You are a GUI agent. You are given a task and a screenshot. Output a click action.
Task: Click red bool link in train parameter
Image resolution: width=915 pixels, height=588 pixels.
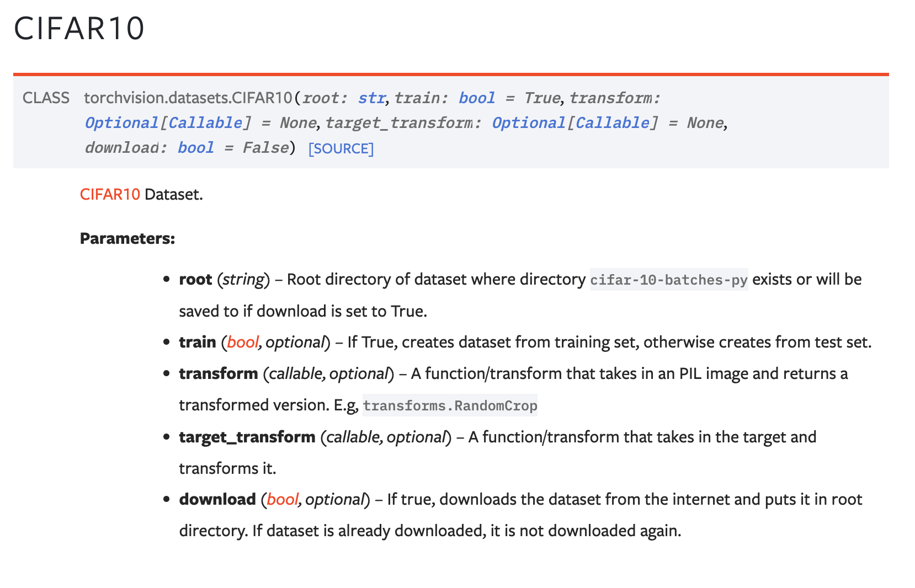pos(242,342)
